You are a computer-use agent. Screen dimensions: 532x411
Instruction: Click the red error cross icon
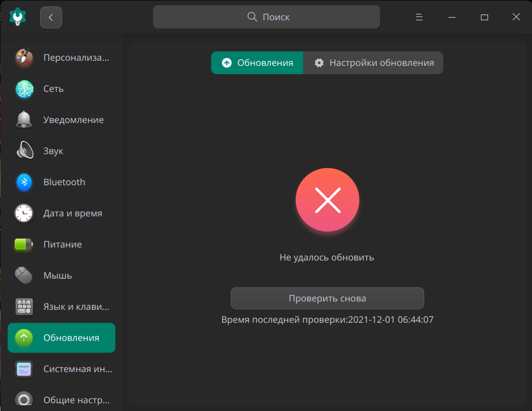(327, 200)
